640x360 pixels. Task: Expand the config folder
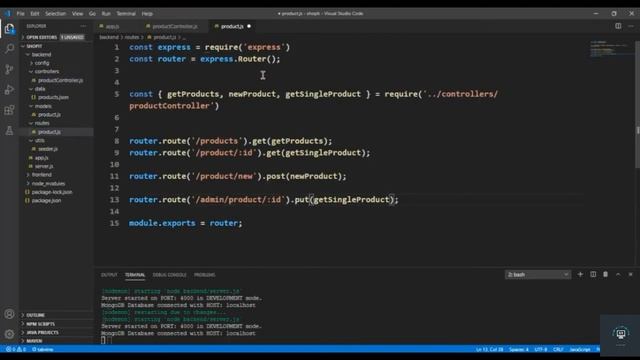pyautogui.click(x=42, y=63)
